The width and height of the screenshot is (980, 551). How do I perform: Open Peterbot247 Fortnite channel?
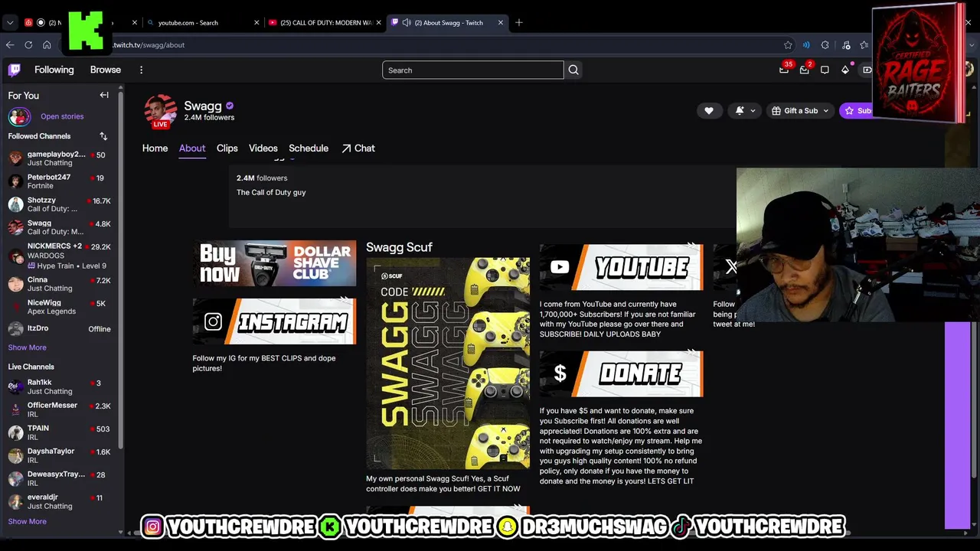[x=60, y=181]
